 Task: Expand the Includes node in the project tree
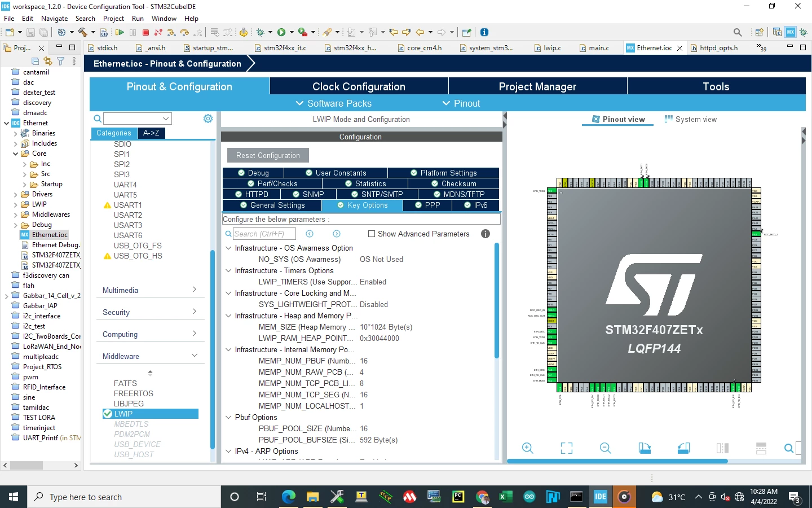(x=15, y=143)
